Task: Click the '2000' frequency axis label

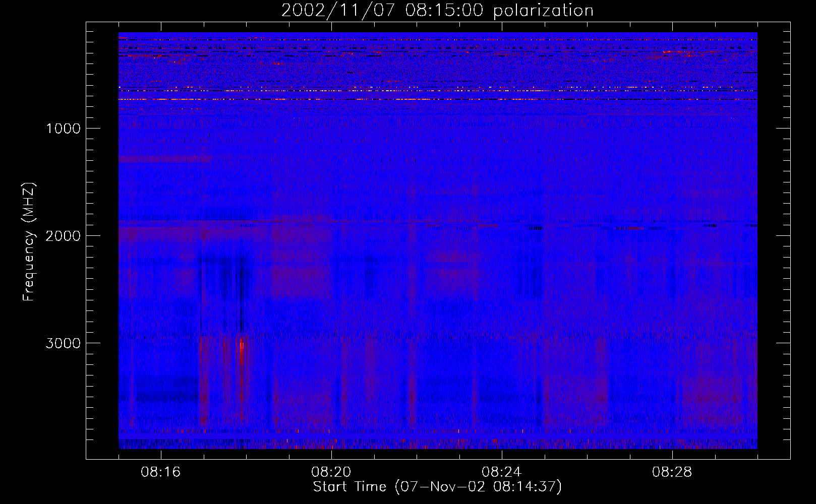Action: coord(63,236)
